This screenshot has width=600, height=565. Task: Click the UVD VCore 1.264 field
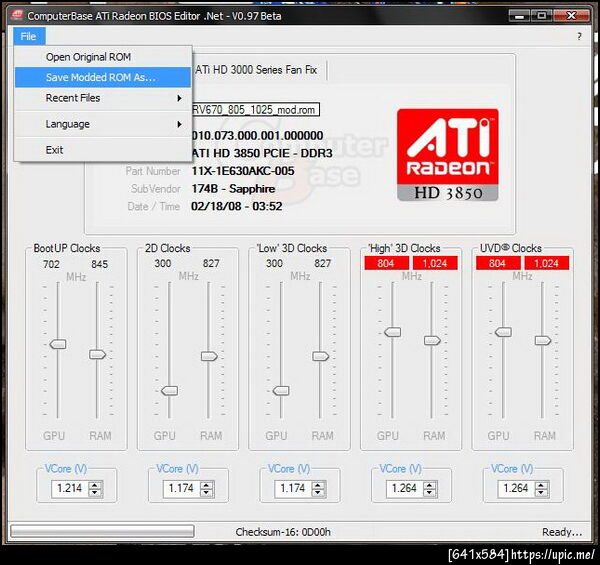point(516,488)
